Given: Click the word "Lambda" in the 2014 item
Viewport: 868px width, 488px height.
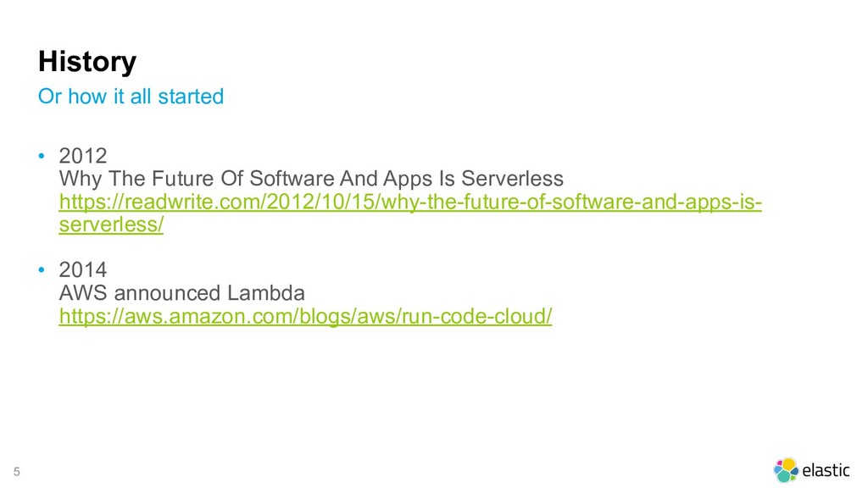Looking at the screenshot, I should 265,292.
